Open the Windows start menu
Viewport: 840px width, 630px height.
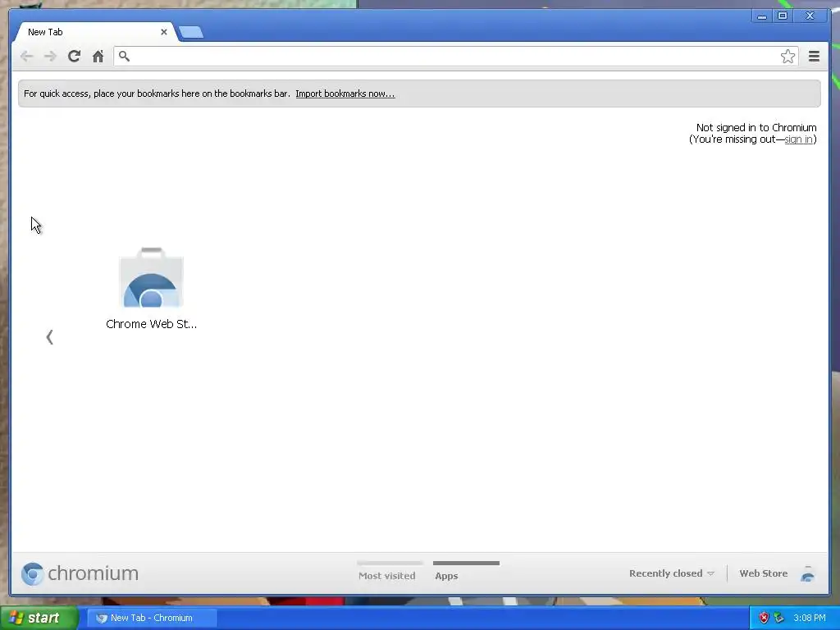39,618
